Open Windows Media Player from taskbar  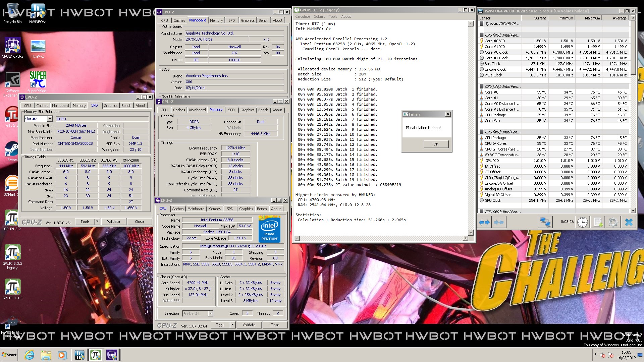62,355
